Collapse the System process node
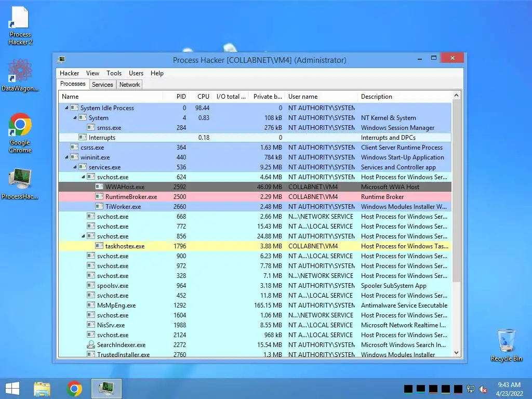This screenshot has width=532, height=399. pos(75,118)
